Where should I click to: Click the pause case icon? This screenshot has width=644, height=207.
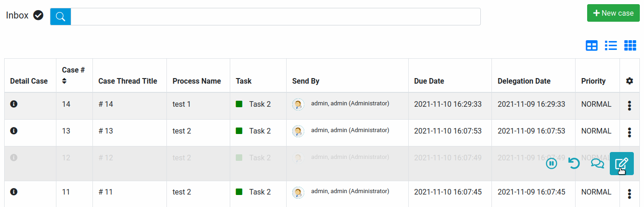(x=552, y=164)
